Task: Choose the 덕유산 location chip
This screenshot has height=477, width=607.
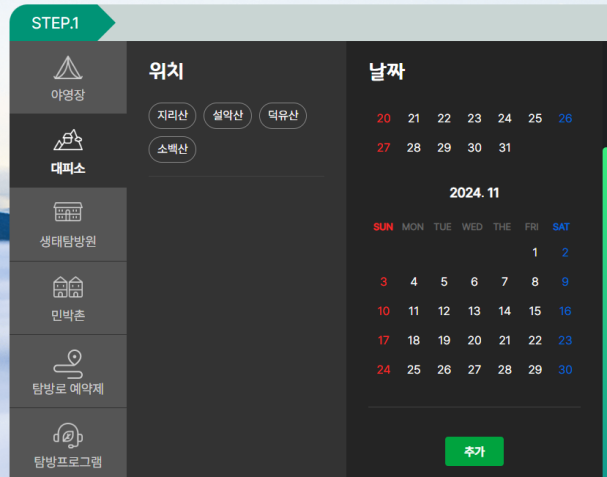Action: pos(283,115)
